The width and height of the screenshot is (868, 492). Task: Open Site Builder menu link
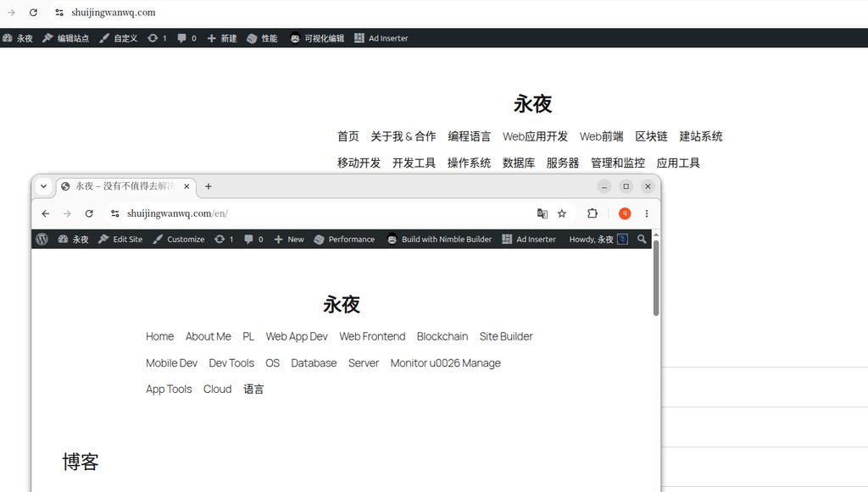(506, 337)
